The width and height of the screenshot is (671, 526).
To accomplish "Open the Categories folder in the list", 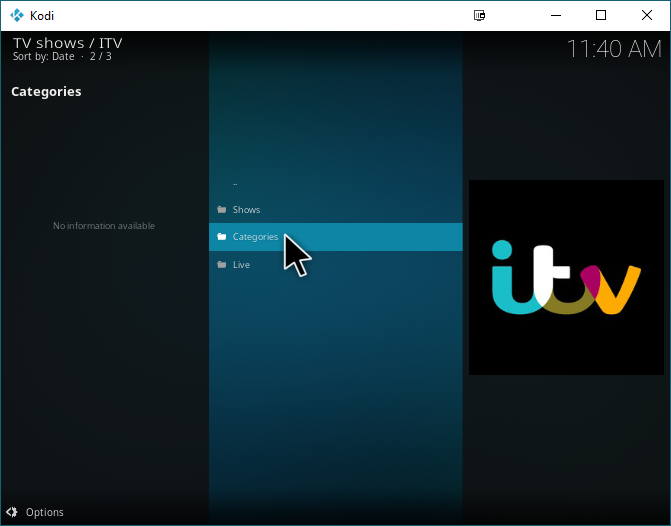I will tap(336, 237).
